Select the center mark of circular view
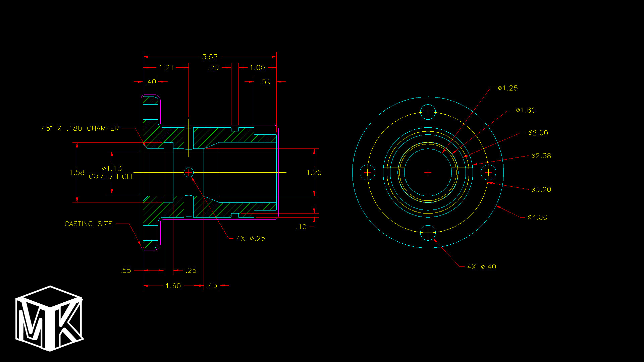 pos(428,173)
